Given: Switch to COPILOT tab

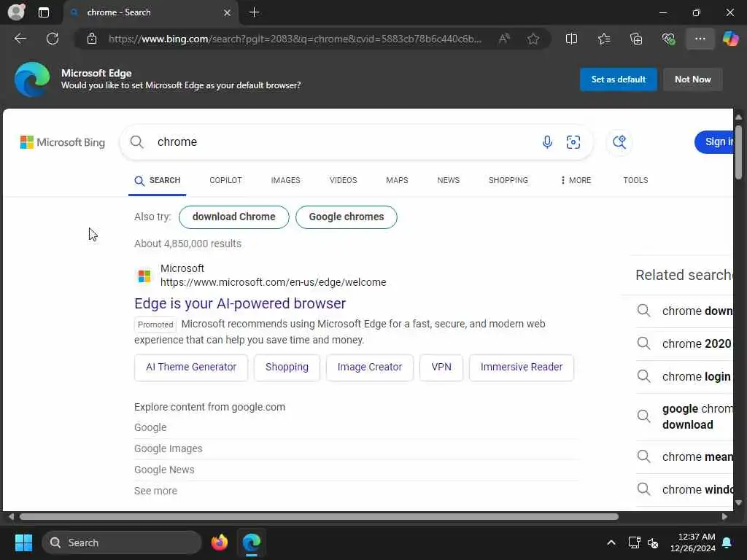Looking at the screenshot, I should click(225, 180).
